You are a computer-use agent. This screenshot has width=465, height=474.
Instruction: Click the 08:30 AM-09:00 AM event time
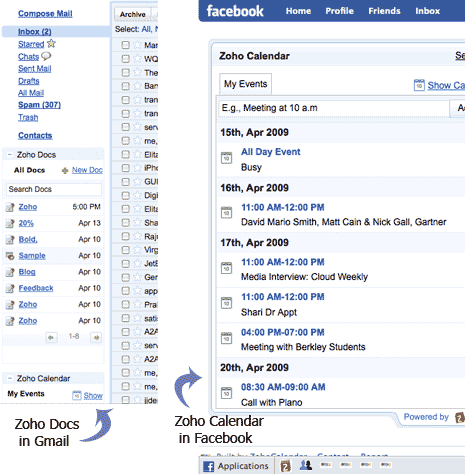point(283,387)
